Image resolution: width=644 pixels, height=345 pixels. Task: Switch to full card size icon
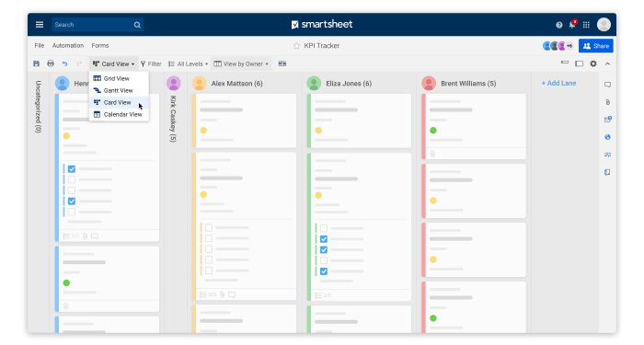(579, 63)
